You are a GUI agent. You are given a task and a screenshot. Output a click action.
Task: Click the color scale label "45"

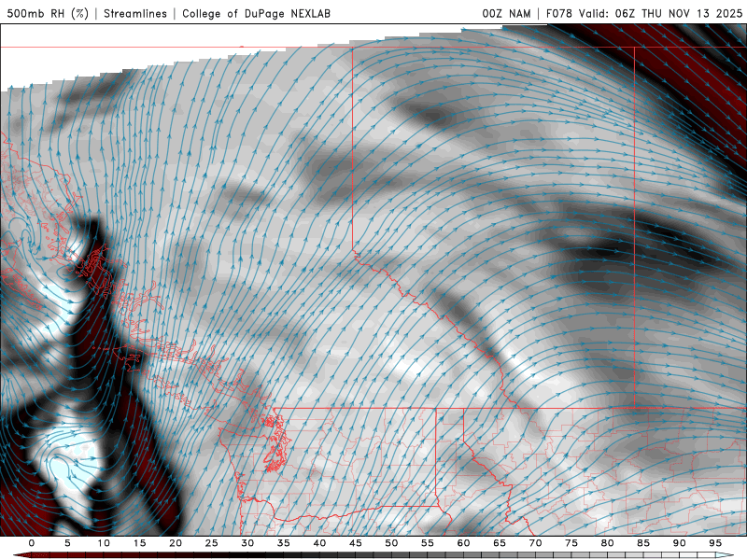pos(356,543)
